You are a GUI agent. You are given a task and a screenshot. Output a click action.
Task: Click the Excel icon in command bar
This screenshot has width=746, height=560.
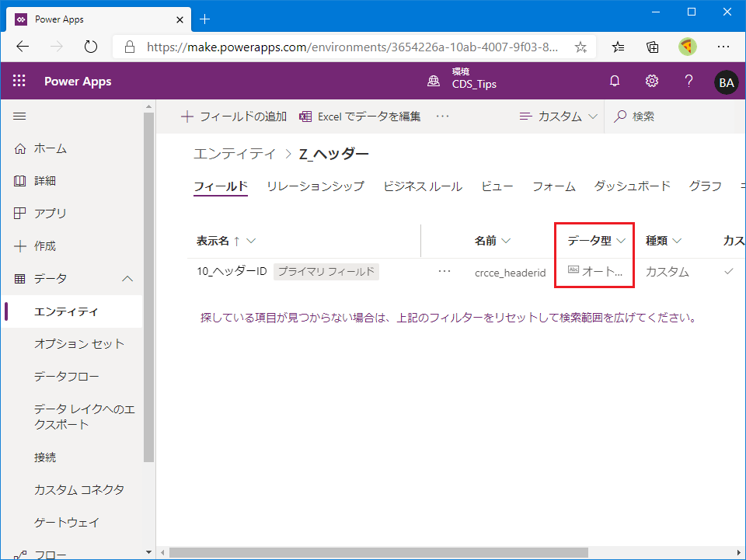(305, 117)
